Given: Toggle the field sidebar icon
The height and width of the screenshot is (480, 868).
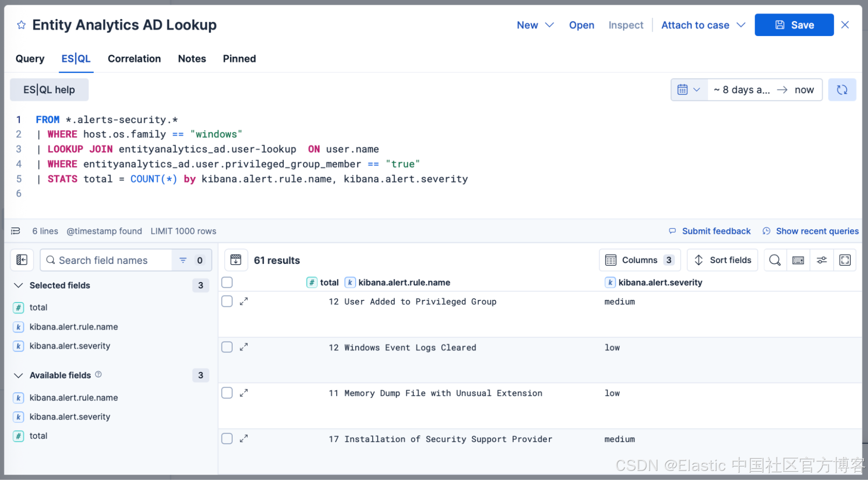Looking at the screenshot, I should tap(22, 260).
